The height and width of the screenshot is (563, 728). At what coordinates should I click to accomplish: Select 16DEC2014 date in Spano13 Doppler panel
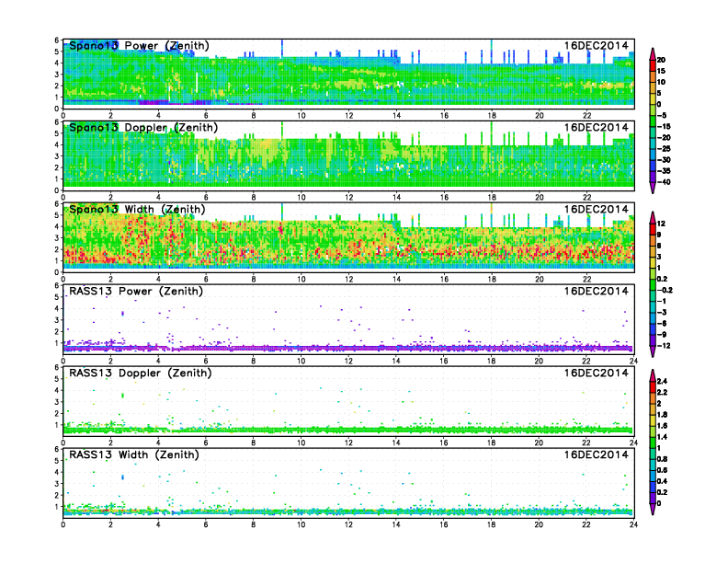(x=597, y=127)
